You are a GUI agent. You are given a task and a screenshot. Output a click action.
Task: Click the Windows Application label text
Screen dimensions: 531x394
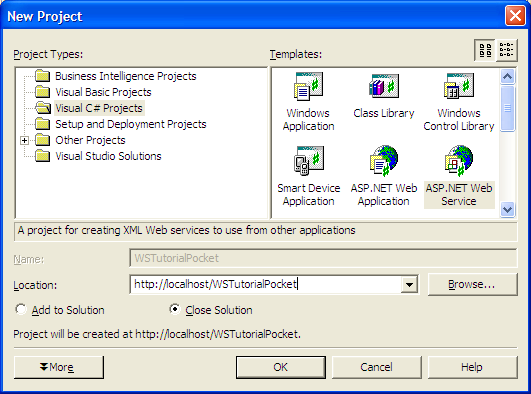(x=308, y=119)
